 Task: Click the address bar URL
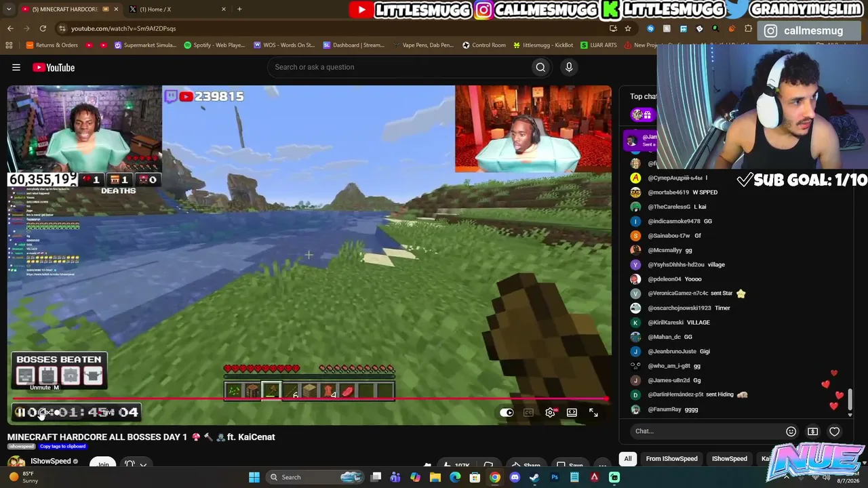(123, 28)
